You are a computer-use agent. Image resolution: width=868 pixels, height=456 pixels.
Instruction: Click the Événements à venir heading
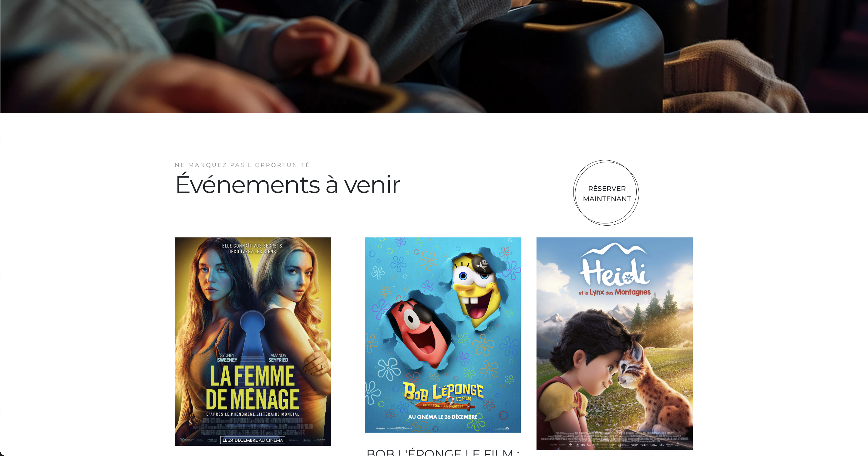coord(288,185)
